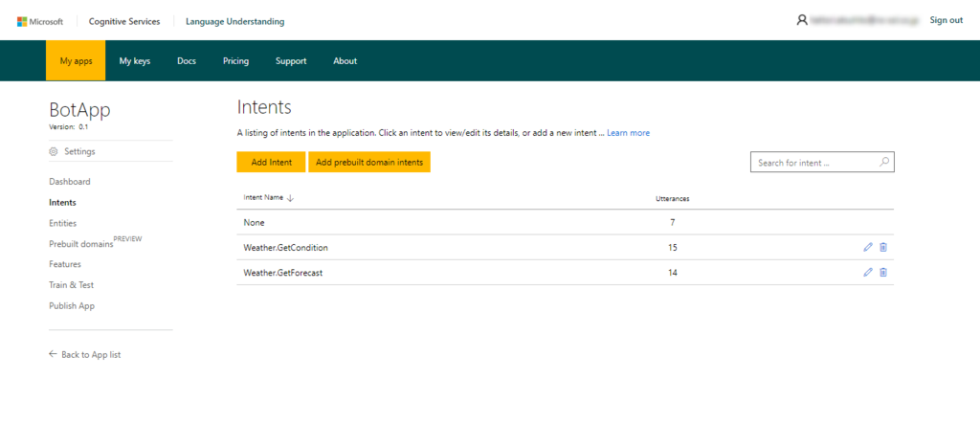Open Features in the sidebar
980x423 pixels.
(x=65, y=264)
